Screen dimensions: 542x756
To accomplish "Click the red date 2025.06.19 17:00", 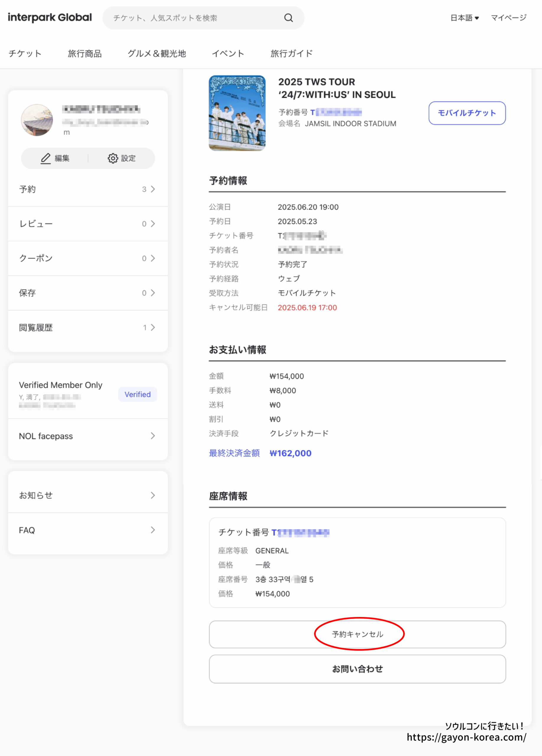I will (x=307, y=308).
